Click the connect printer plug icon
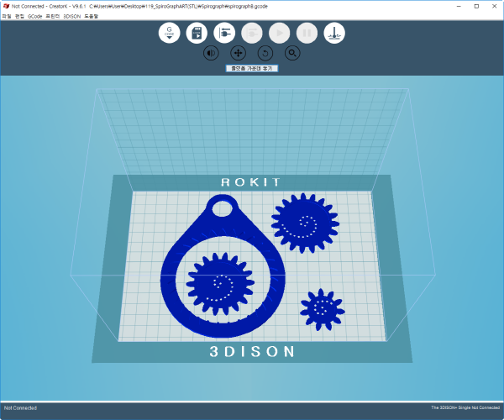This screenshot has height=420, width=504. coord(224,33)
